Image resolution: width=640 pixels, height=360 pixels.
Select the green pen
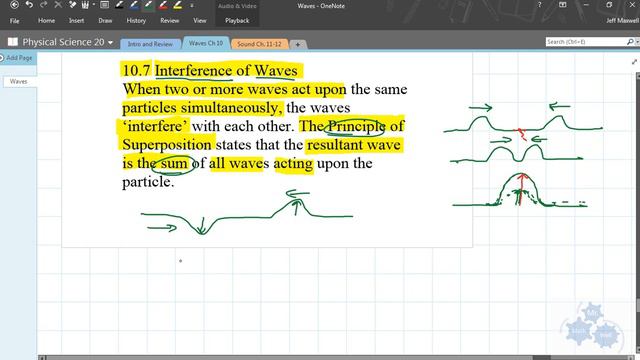point(148,5)
